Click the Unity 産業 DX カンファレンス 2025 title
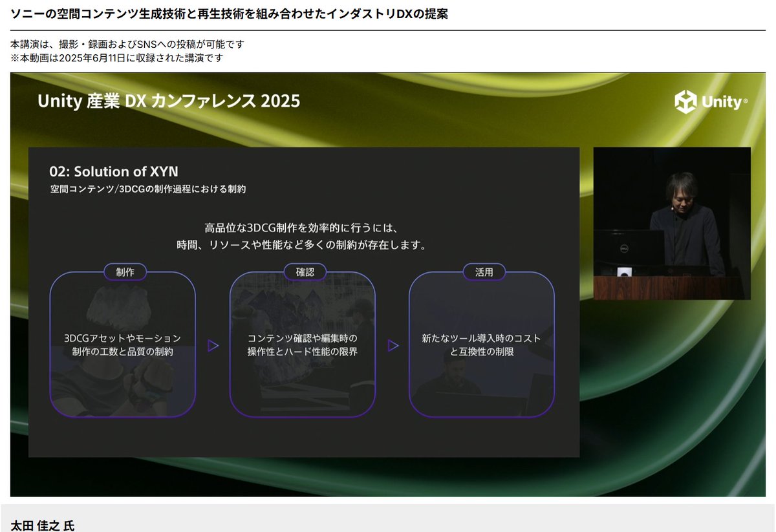776x532 pixels. (x=169, y=101)
